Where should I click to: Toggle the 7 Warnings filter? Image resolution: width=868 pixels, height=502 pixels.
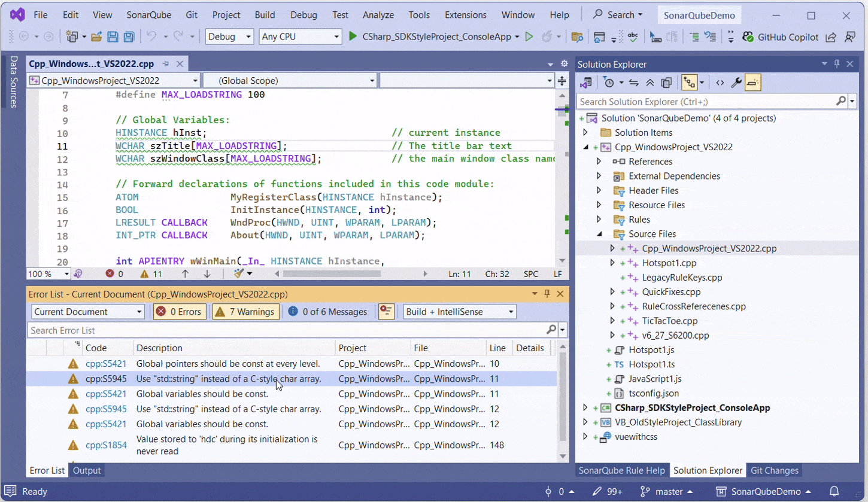(x=245, y=312)
